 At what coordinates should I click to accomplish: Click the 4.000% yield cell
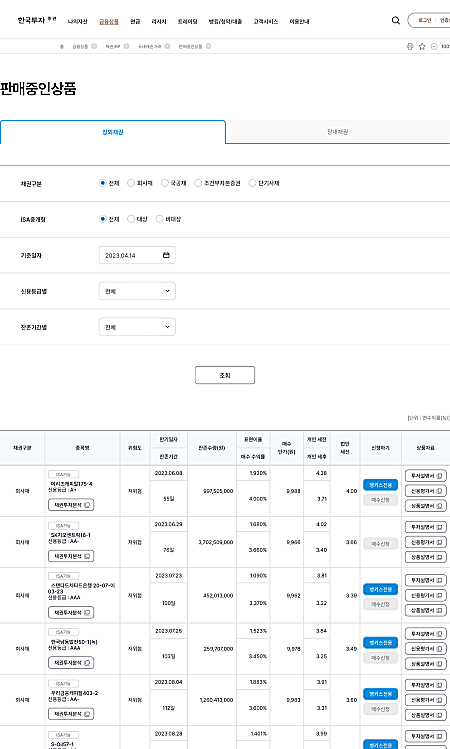pyautogui.click(x=253, y=499)
